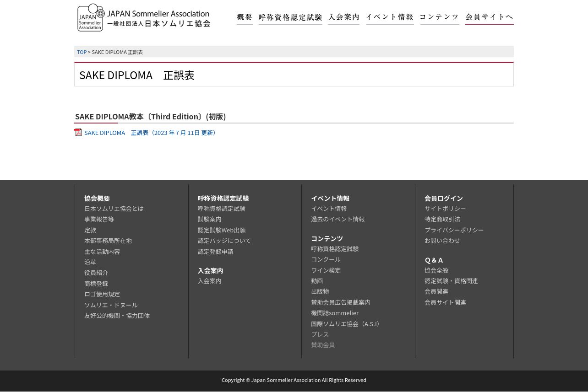Image resolution: width=588 pixels, height=392 pixels.
Task: Open the 試験案内 footer link
Action: point(210,219)
